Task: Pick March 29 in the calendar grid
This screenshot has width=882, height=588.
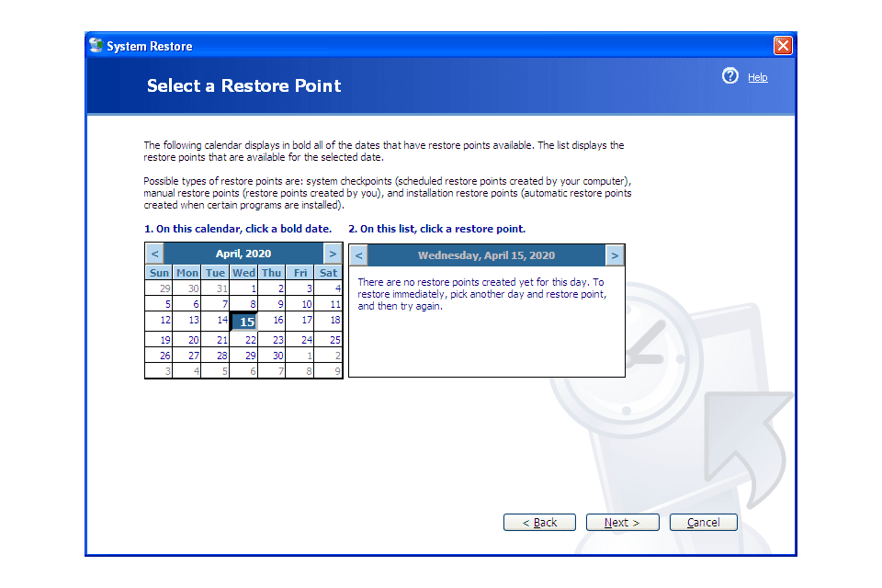Action: click(x=160, y=288)
